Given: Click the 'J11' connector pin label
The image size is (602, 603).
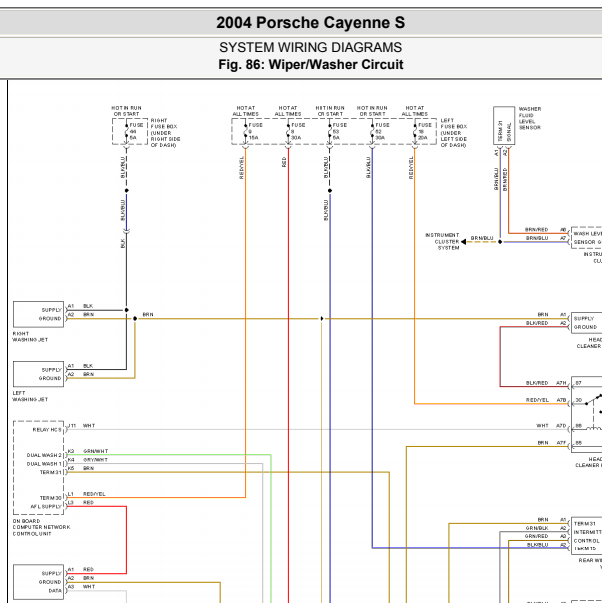Looking at the screenshot, I should [x=72, y=426].
